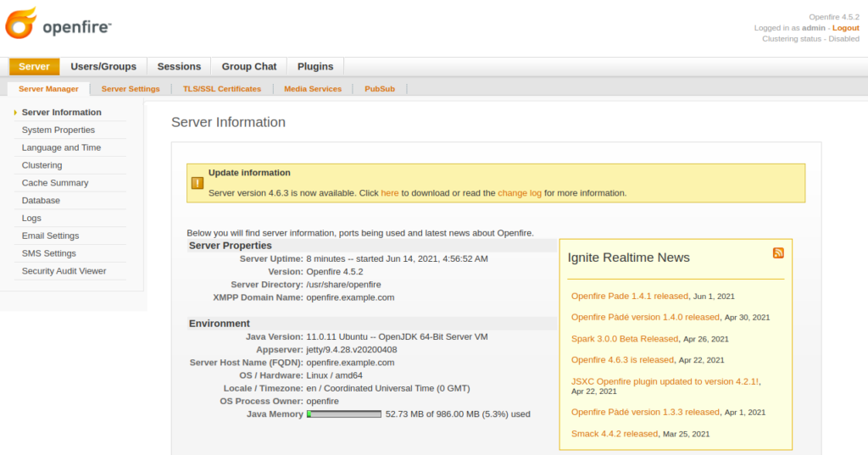Click the 'Server Information' page heading

click(228, 122)
